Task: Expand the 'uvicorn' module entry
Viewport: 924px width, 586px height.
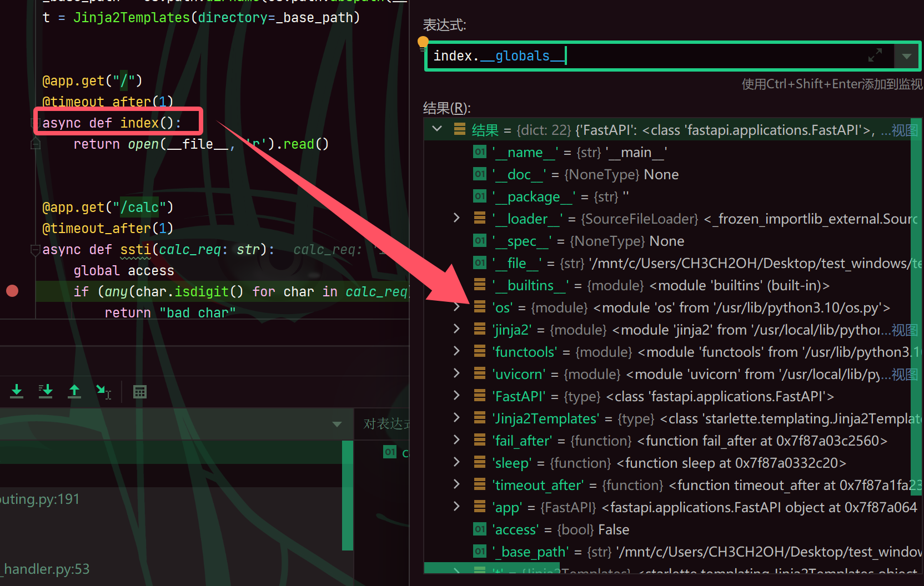Action: pos(456,373)
